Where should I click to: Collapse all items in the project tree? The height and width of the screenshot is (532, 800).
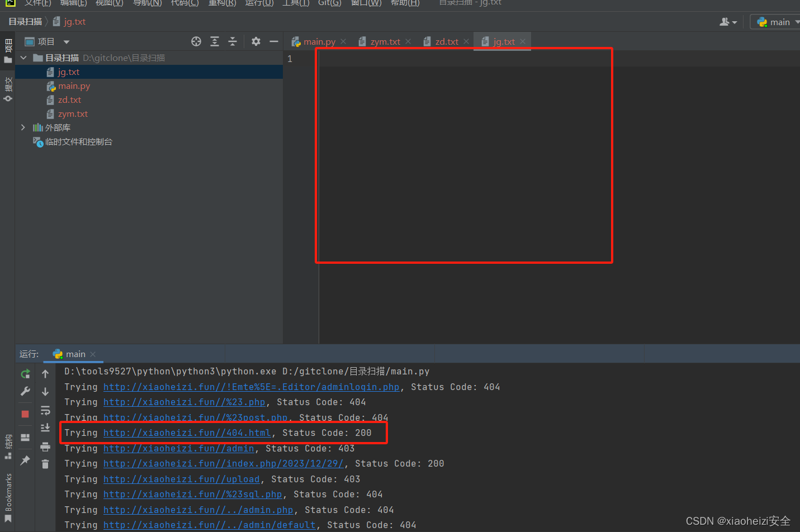[233, 41]
